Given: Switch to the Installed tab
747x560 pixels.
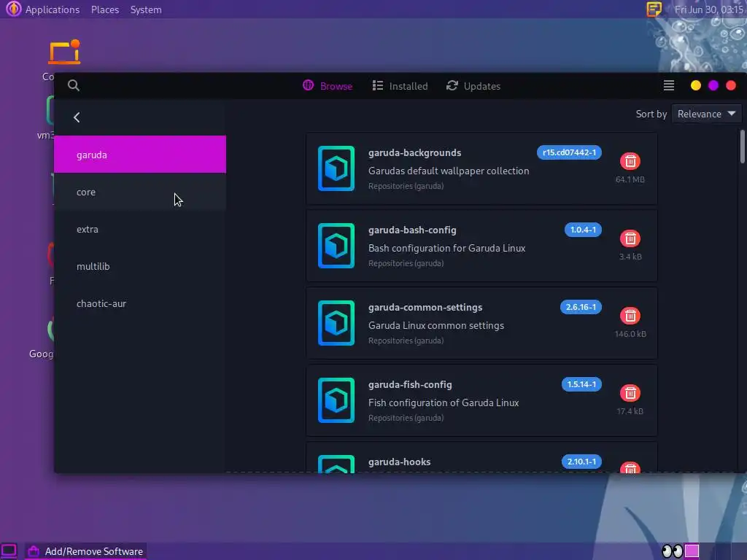Looking at the screenshot, I should click(x=400, y=86).
